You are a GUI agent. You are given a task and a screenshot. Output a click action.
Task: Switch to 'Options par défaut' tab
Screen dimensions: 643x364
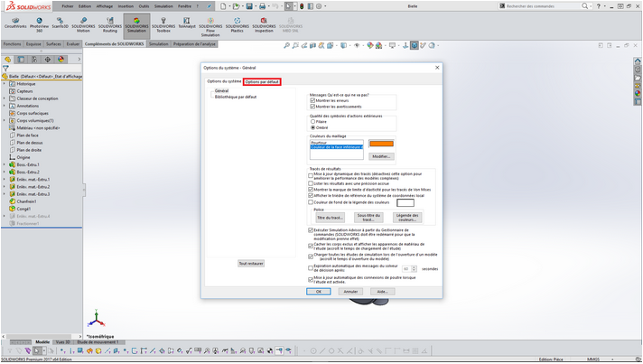262,82
